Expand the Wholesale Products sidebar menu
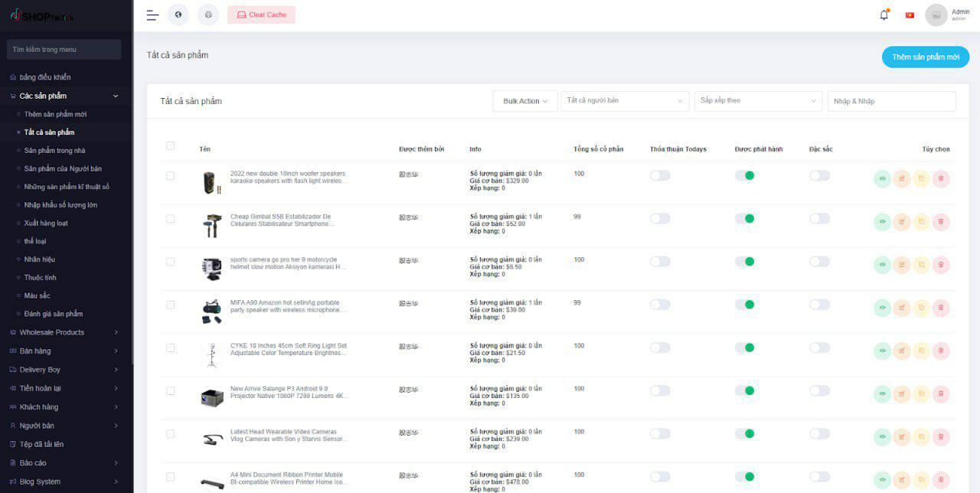 pyautogui.click(x=64, y=332)
